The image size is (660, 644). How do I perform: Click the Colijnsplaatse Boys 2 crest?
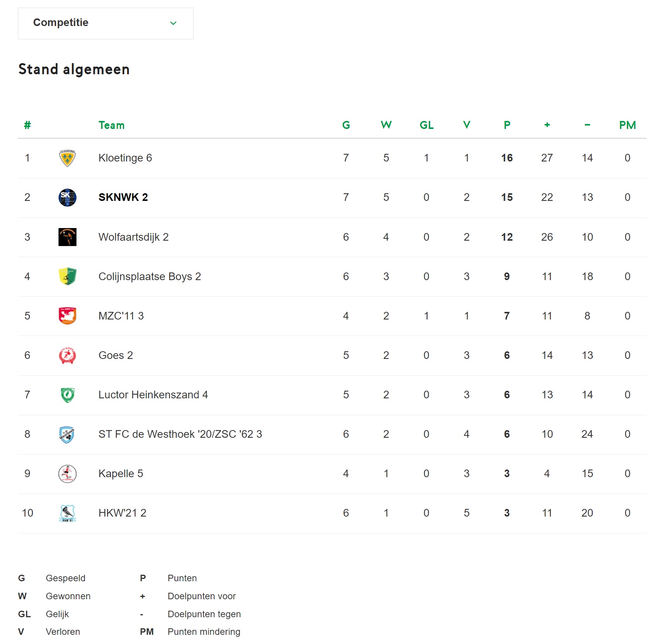(67, 276)
